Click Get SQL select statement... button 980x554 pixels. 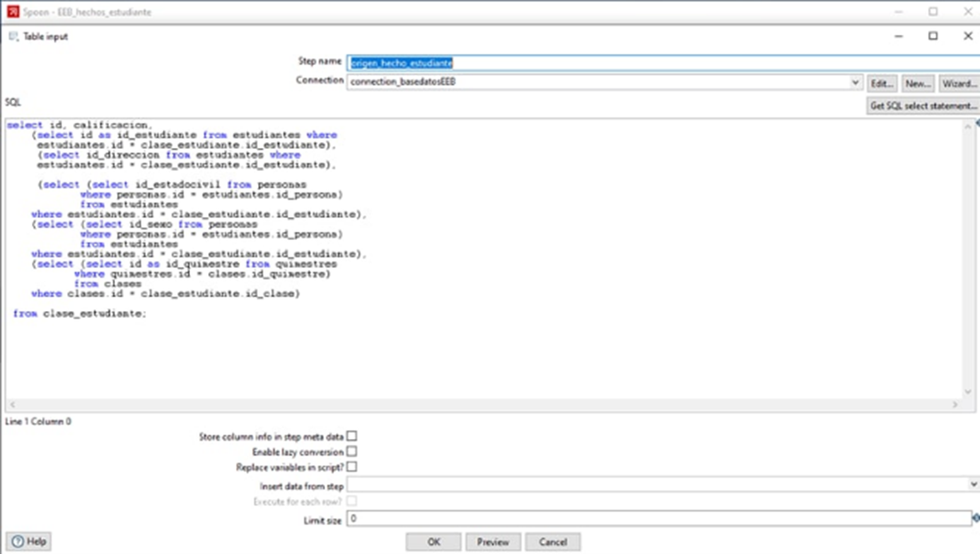click(923, 105)
